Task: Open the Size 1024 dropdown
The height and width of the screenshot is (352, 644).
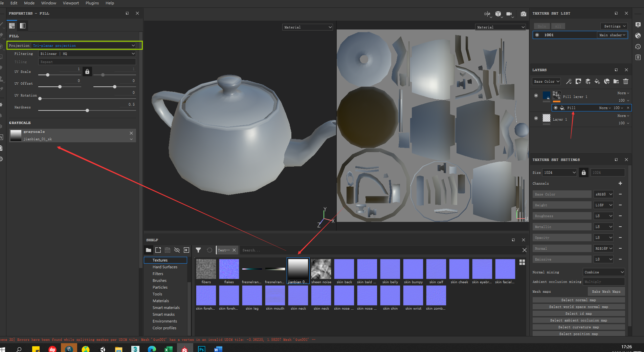Action: click(559, 172)
